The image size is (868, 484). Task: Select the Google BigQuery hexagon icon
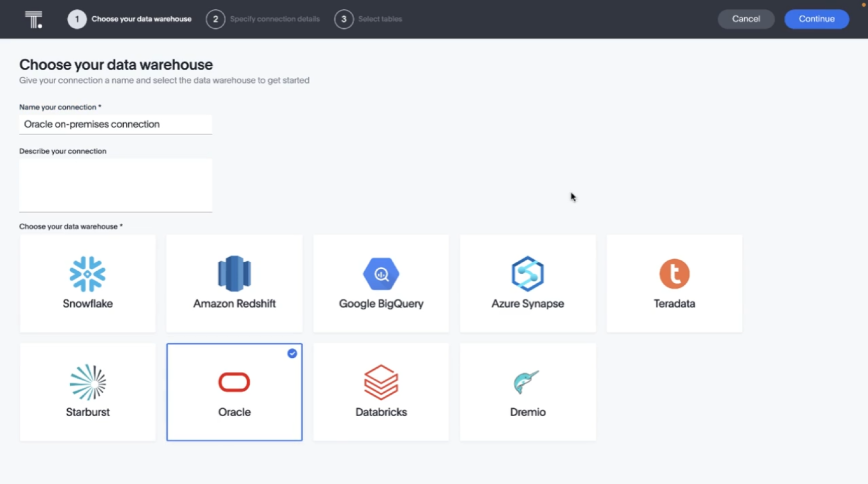point(381,274)
